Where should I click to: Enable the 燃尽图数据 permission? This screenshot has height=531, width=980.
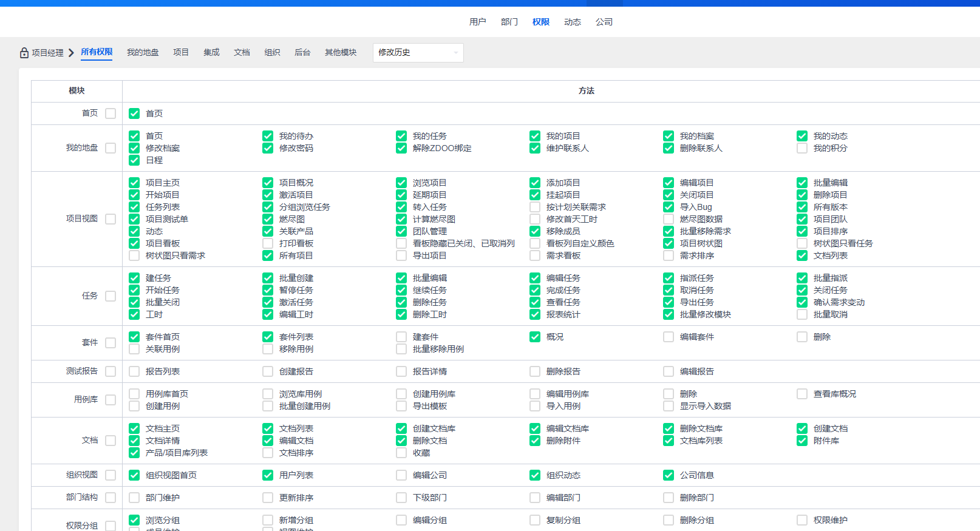click(669, 219)
